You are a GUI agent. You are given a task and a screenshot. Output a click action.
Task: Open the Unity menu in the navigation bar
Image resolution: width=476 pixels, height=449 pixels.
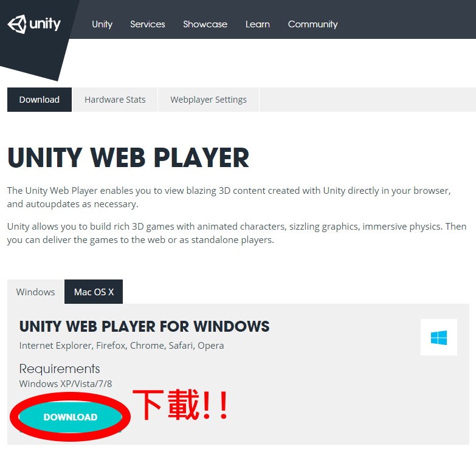tap(102, 24)
